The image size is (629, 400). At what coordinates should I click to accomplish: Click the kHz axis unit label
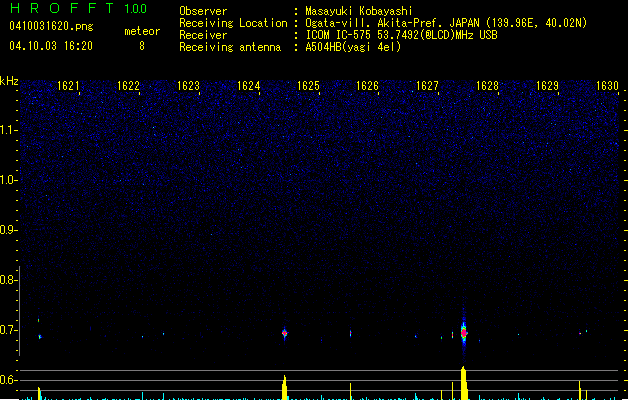point(9,81)
